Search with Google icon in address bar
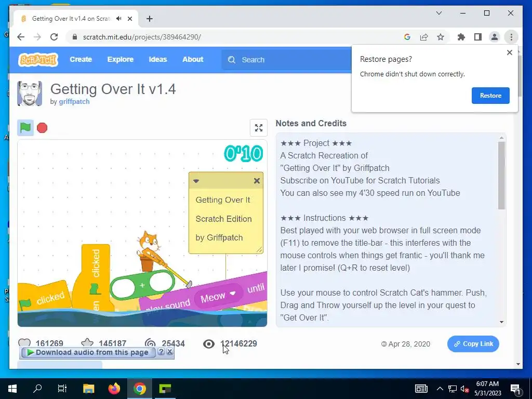Image resolution: width=532 pixels, height=399 pixels. pos(407,37)
